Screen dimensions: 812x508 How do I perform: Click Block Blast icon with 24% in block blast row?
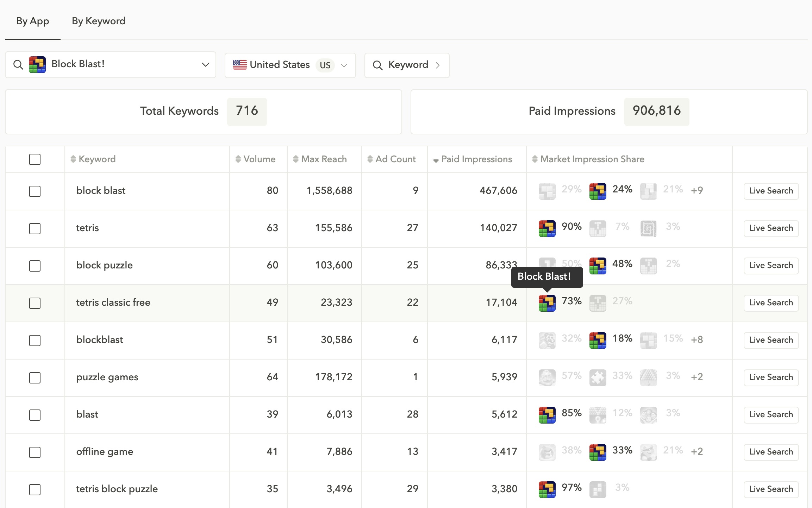(598, 191)
